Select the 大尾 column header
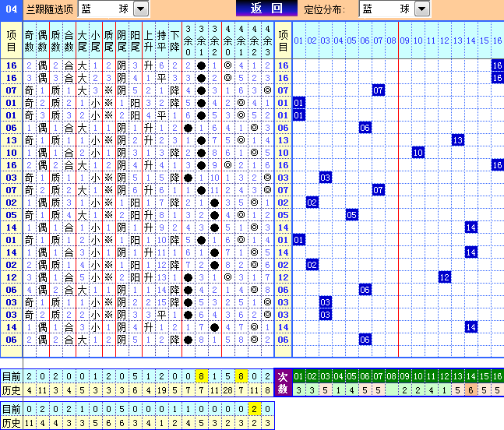Screen dimensions: 504x430 pyautogui.click(x=82, y=41)
